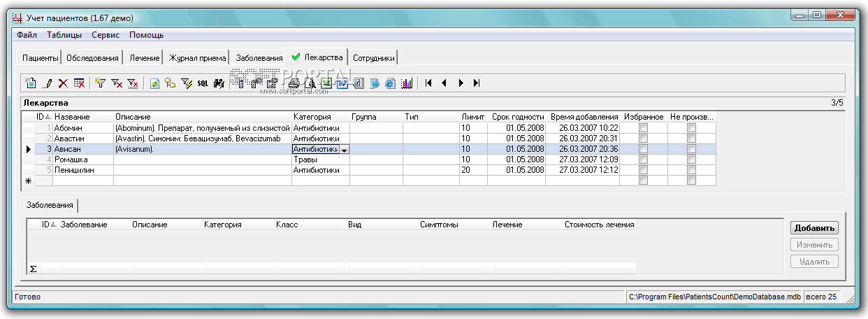Go to last record arrow
Screen dimensions: 868x319
[x=477, y=83]
